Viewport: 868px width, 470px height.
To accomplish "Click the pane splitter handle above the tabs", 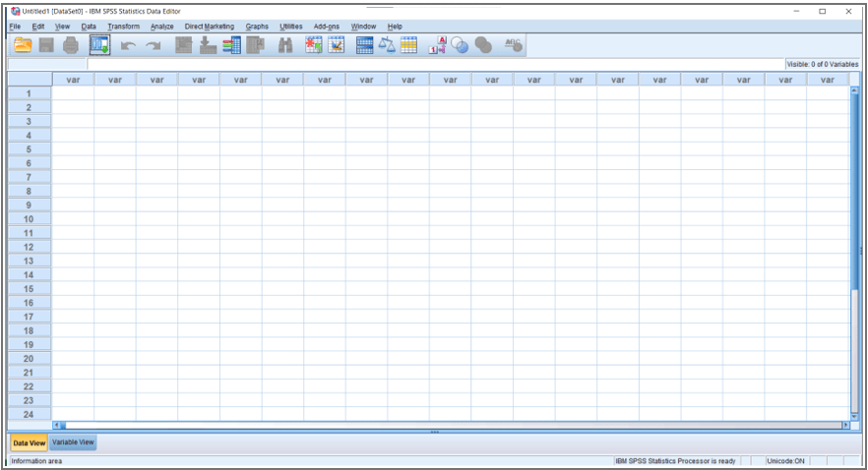I will pyautogui.click(x=435, y=432).
